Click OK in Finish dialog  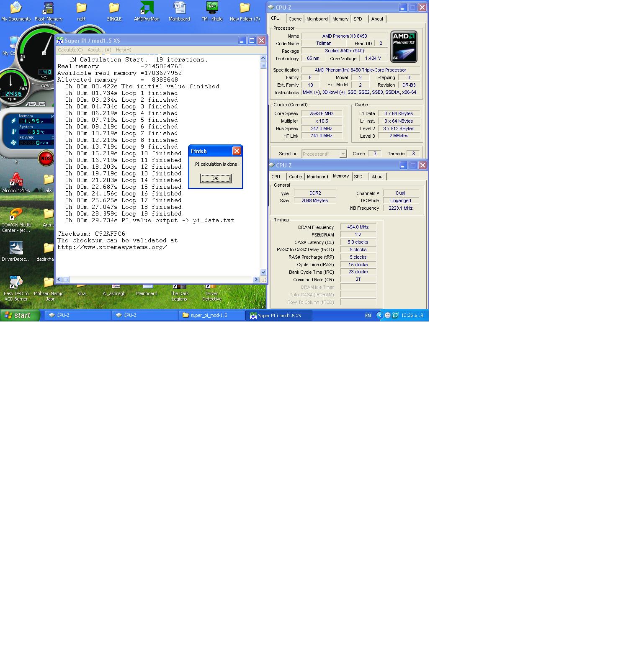coord(215,178)
